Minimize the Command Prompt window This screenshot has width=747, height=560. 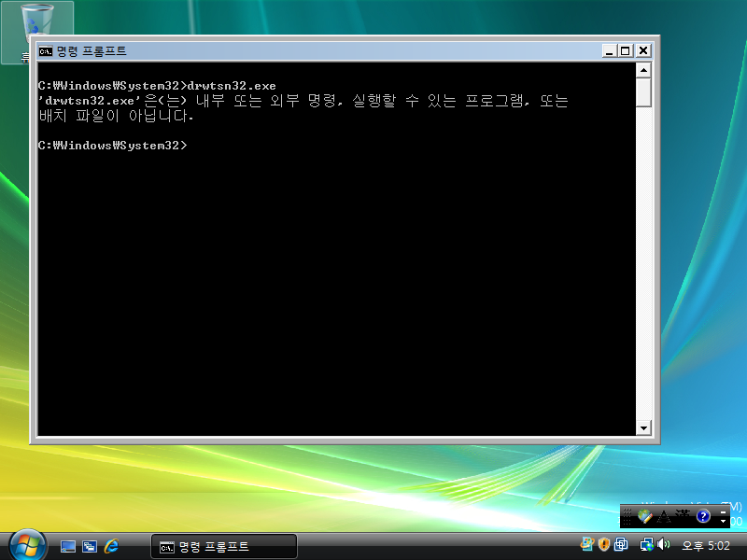[x=610, y=51]
